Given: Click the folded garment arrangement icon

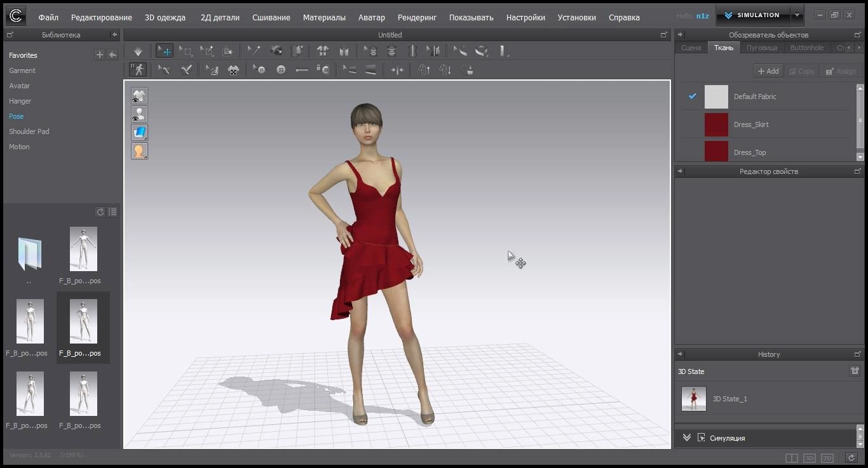Looking at the screenshot, I should [344, 51].
